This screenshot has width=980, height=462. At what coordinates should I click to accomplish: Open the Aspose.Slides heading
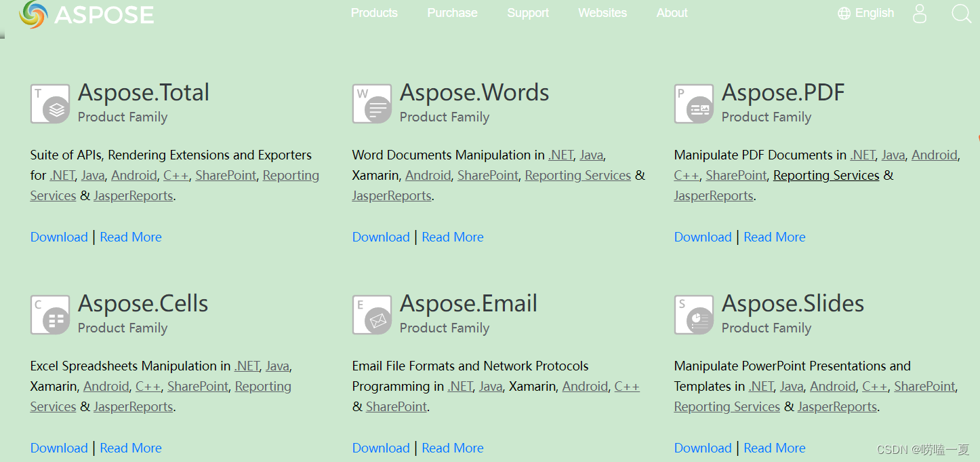(793, 303)
